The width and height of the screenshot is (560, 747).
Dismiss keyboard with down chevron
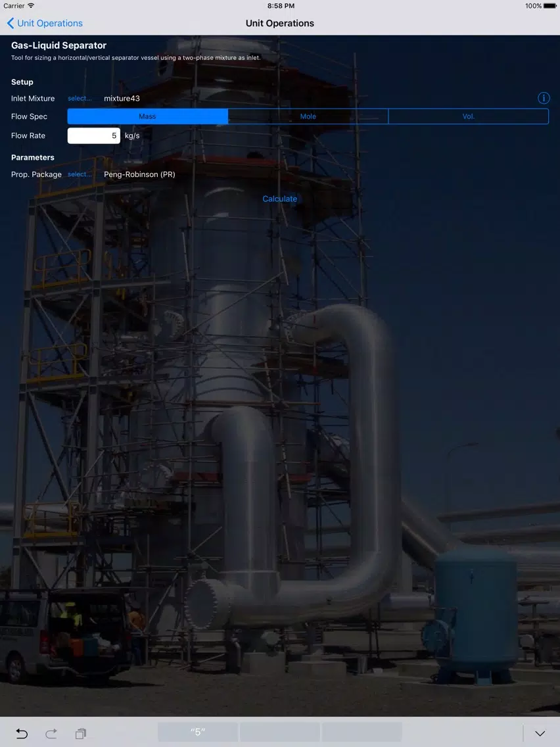coord(540,734)
